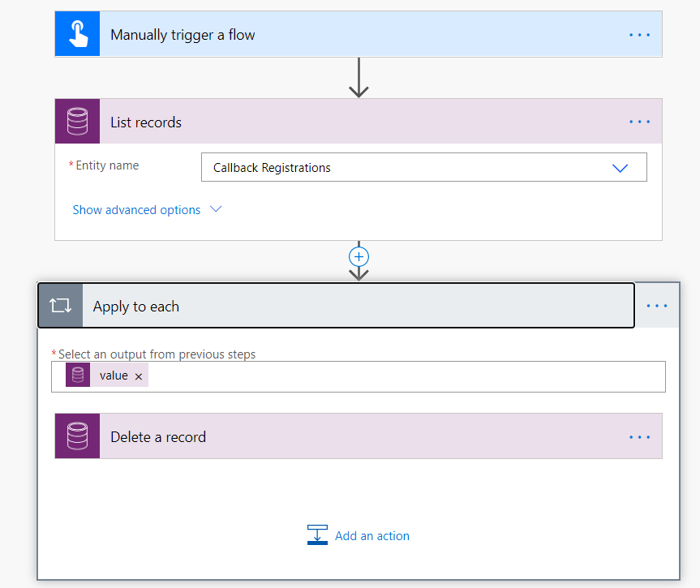Click the value token database icon
The image size is (700, 588).
(78, 376)
